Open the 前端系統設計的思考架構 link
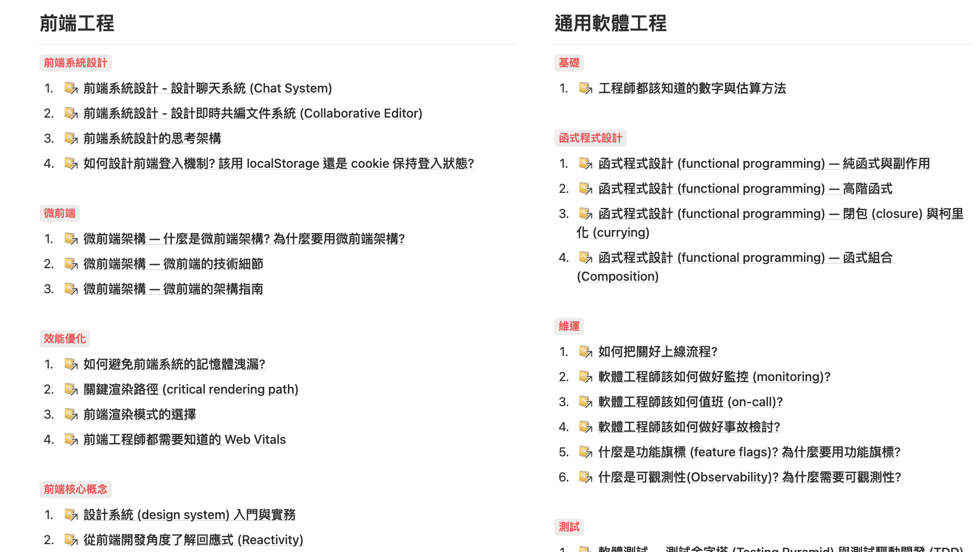Viewport: 980px width, 552px height. click(152, 139)
